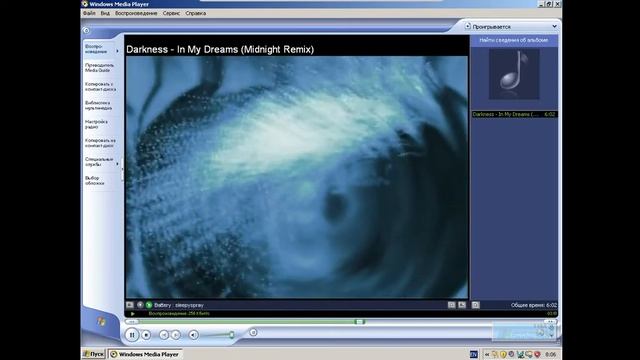
Task: Click the Общее время: 6:02 label
Action: 534,305
